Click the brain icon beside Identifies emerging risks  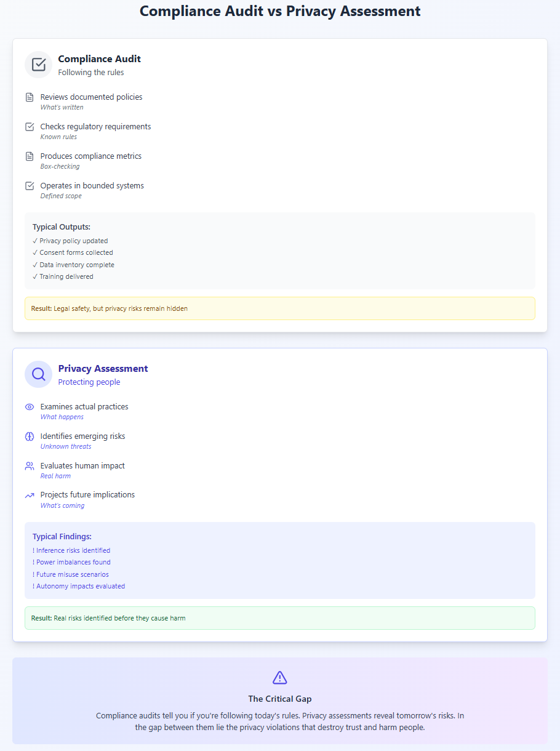pos(30,436)
